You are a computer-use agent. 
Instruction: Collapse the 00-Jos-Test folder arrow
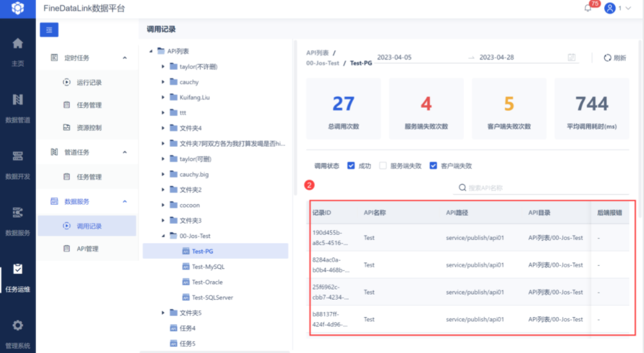(163, 236)
